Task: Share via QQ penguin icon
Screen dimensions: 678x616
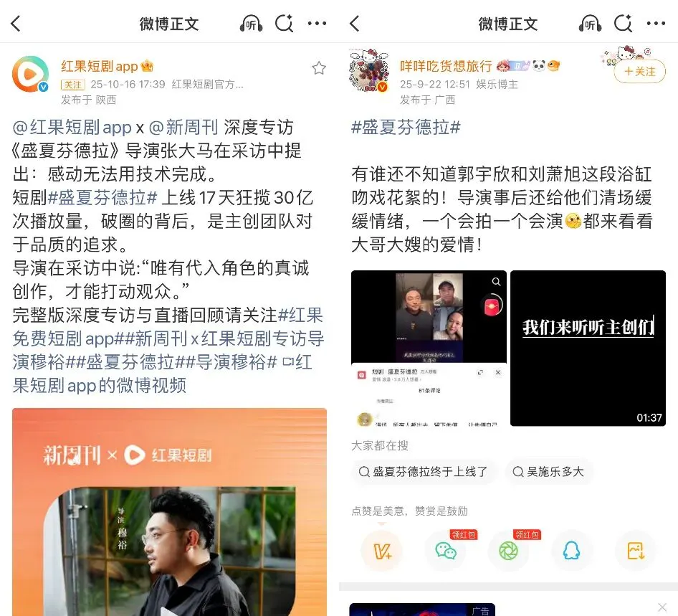Action: [572, 551]
